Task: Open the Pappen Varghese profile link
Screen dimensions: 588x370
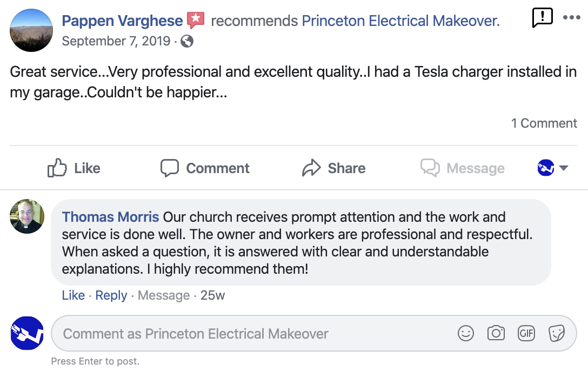Action: click(x=122, y=21)
